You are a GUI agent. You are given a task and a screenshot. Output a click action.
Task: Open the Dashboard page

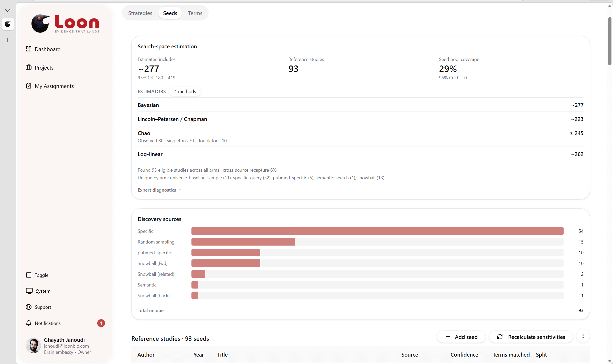pyautogui.click(x=43, y=49)
